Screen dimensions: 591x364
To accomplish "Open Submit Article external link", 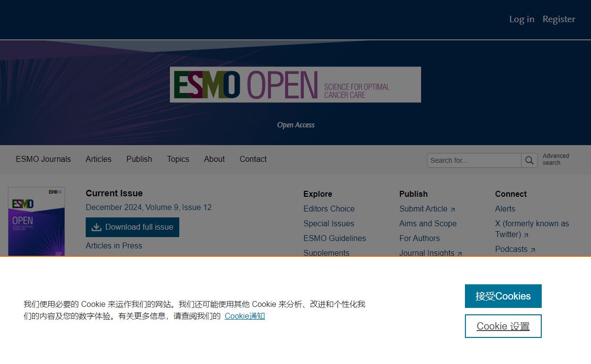I will click(427, 209).
